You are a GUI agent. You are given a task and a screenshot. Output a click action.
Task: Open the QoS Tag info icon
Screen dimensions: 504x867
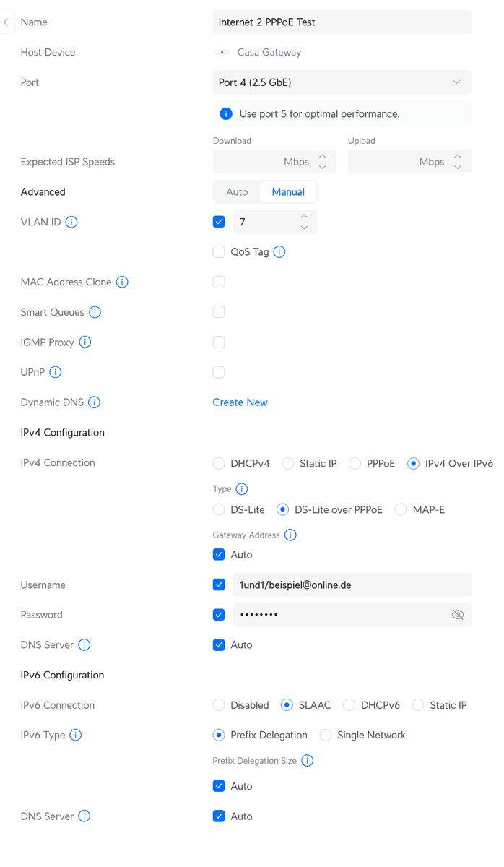click(279, 252)
